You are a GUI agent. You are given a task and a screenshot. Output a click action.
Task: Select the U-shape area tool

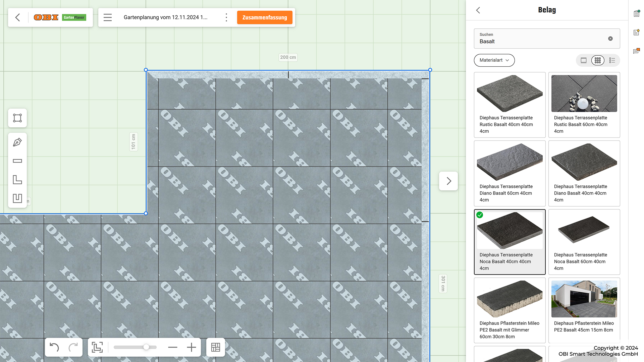click(17, 198)
